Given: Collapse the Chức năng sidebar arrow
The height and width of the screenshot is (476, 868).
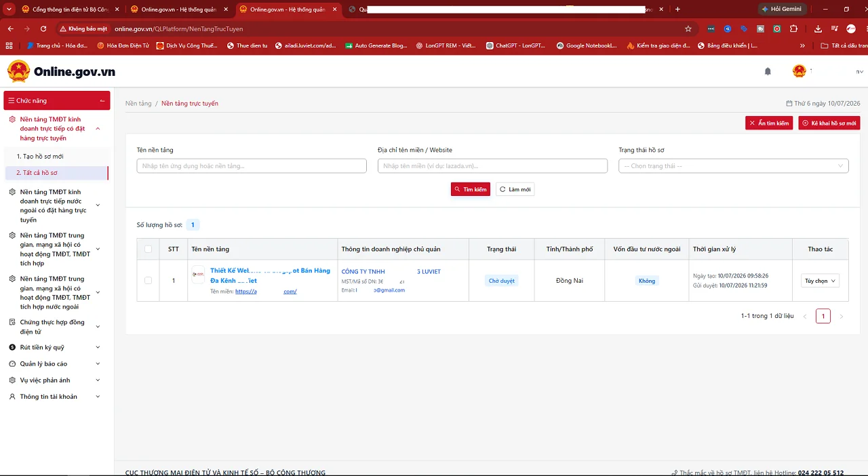Looking at the screenshot, I should pos(102,100).
